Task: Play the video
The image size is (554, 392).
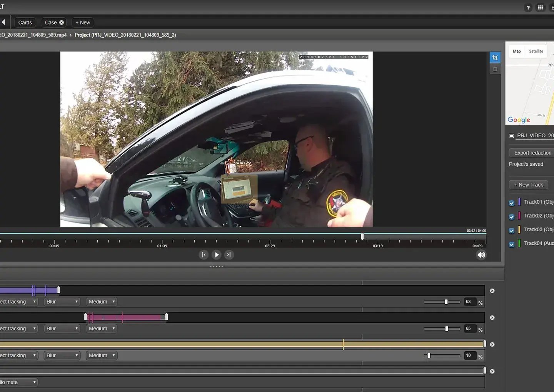Action: pyautogui.click(x=217, y=255)
